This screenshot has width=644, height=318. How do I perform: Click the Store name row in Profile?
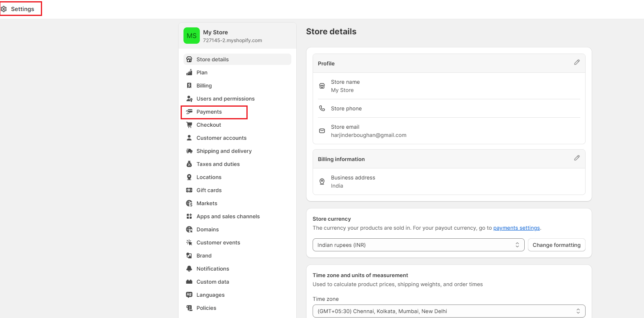[x=449, y=86]
